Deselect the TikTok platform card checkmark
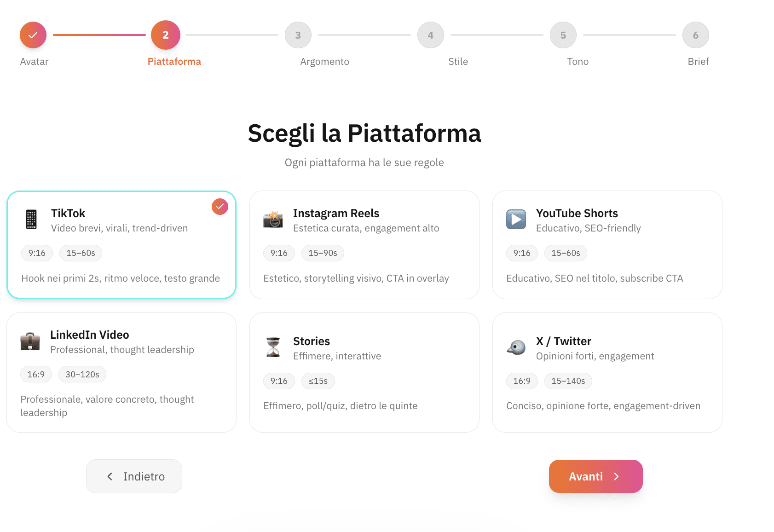 pyautogui.click(x=219, y=207)
